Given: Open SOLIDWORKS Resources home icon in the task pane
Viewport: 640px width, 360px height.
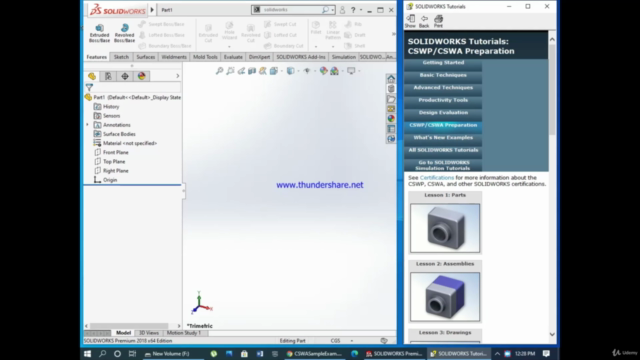Looking at the screenshot, I should 391,79.
